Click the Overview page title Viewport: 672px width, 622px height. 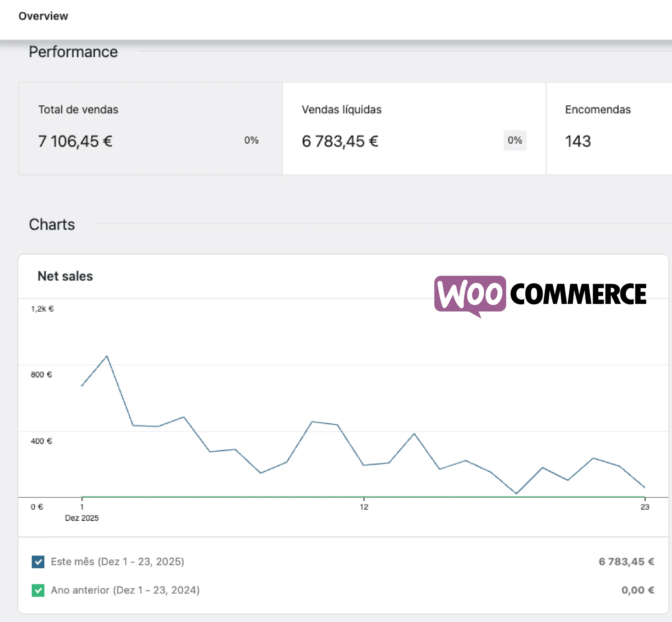(43, 16)
